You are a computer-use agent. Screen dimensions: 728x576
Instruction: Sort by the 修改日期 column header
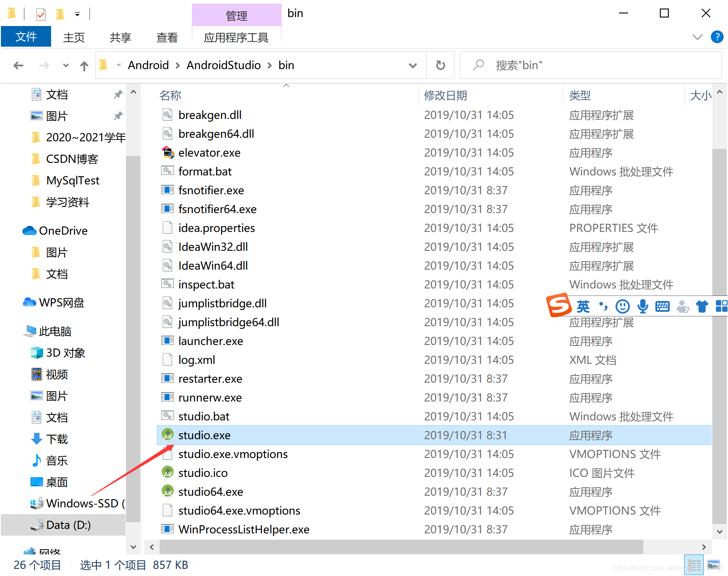446,96
